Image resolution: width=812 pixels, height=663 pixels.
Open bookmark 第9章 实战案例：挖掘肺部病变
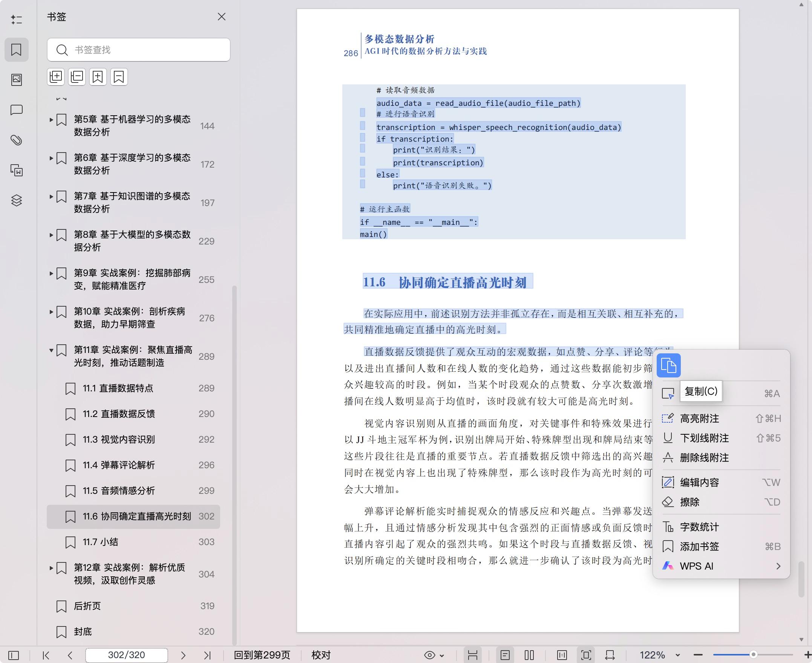pos(133,280)
